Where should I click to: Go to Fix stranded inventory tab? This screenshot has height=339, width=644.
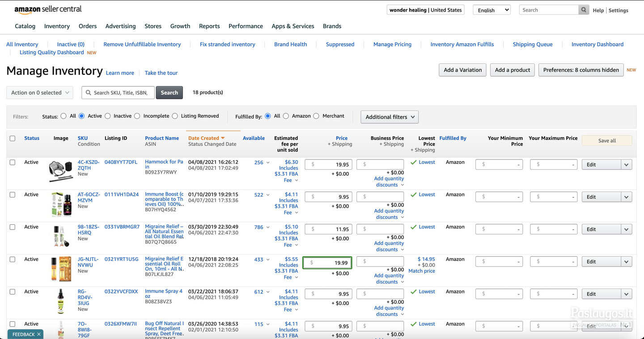227,44
